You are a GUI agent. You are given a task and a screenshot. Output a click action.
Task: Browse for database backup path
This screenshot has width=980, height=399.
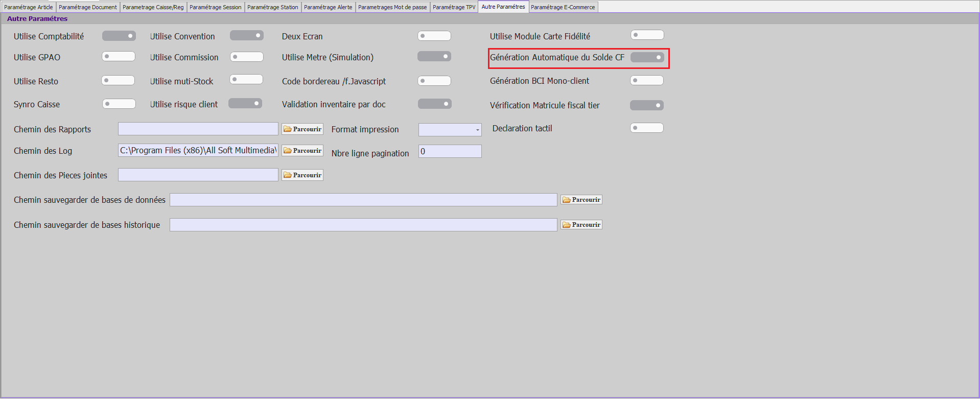pyautogui.click(x=581, y=200)
